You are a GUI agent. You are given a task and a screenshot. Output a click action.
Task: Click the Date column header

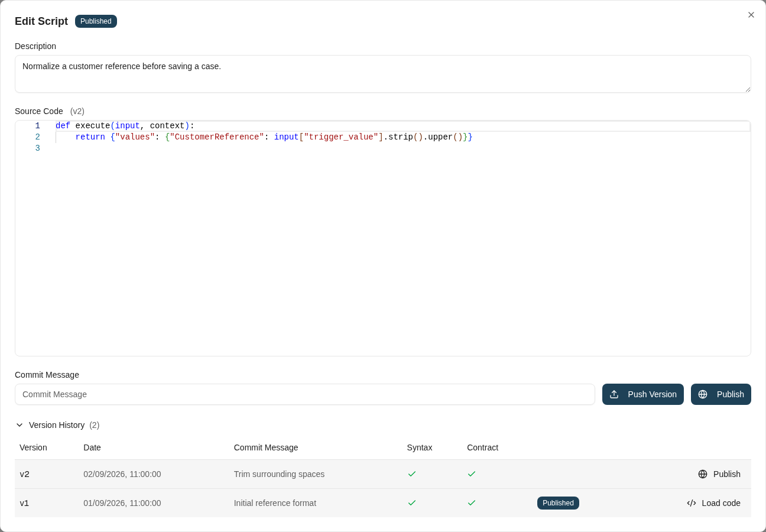click(92, 447)
